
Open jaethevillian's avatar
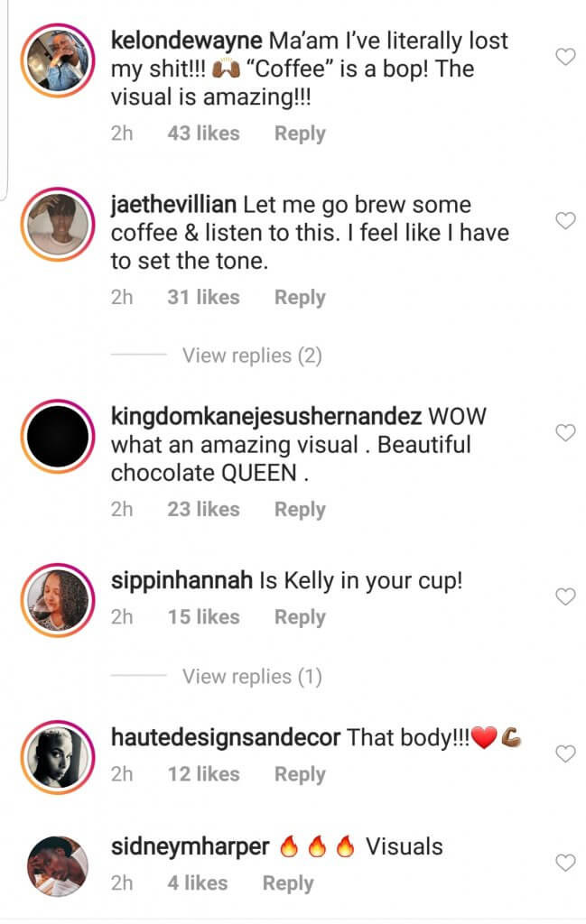pos(57,224)
